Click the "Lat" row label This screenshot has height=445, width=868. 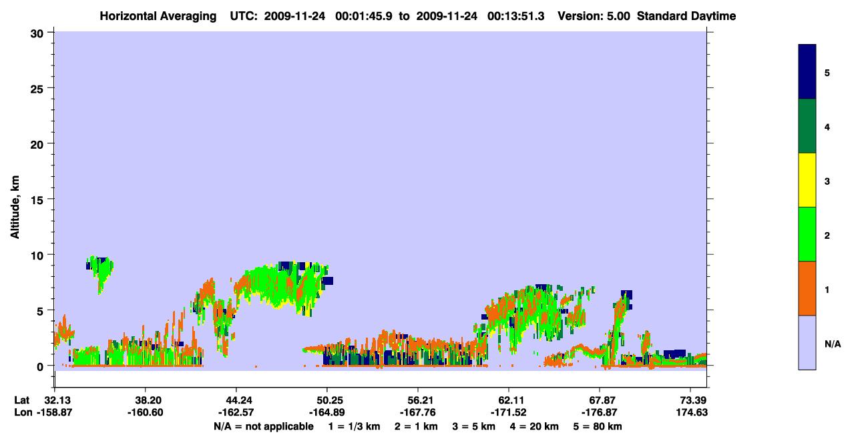(22, 400)
